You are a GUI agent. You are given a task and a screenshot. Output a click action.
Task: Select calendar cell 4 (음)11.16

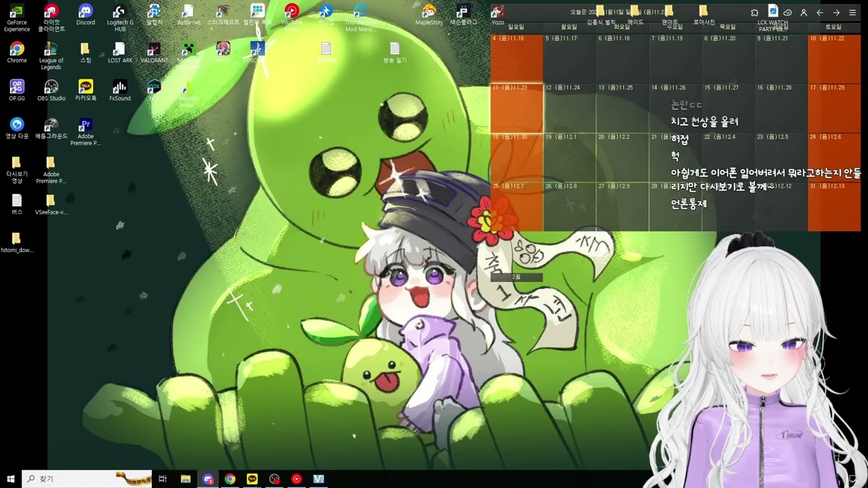516,58
